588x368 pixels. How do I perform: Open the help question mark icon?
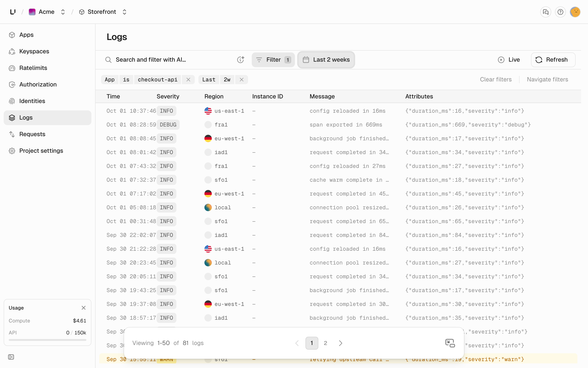point(560,12)
